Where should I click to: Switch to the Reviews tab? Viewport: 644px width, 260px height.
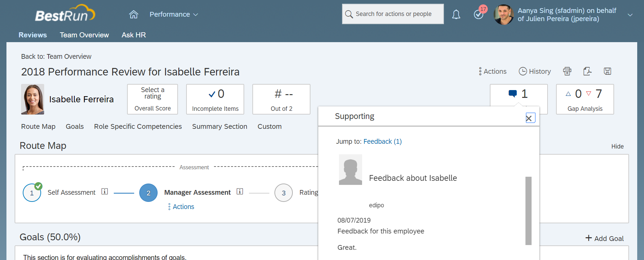pos(33,35)
